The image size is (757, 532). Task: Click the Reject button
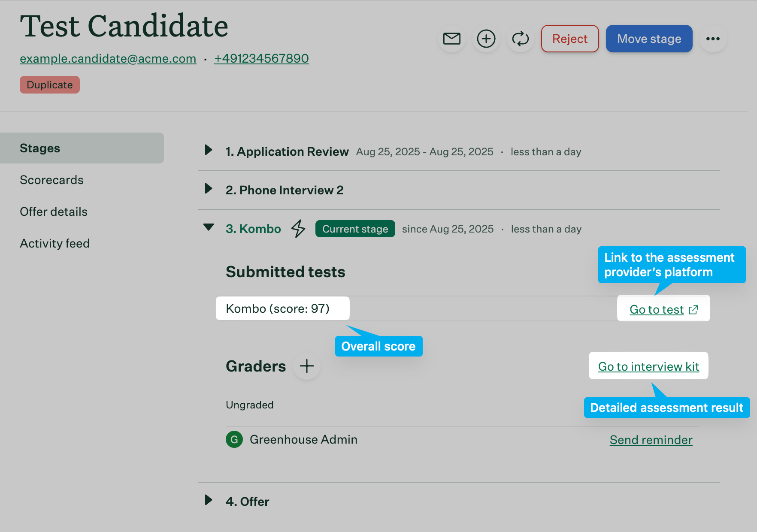[569, 39]
